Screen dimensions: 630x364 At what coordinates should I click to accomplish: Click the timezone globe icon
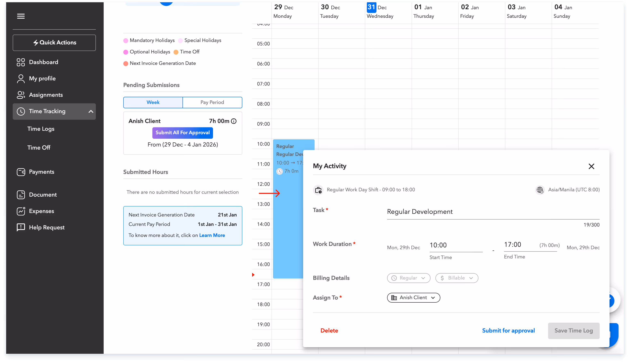click(540, 190)
